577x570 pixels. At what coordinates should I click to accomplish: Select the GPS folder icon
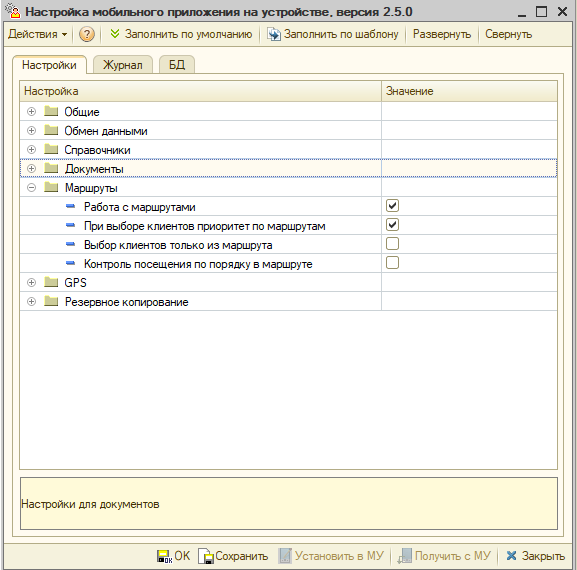(51, 282)
